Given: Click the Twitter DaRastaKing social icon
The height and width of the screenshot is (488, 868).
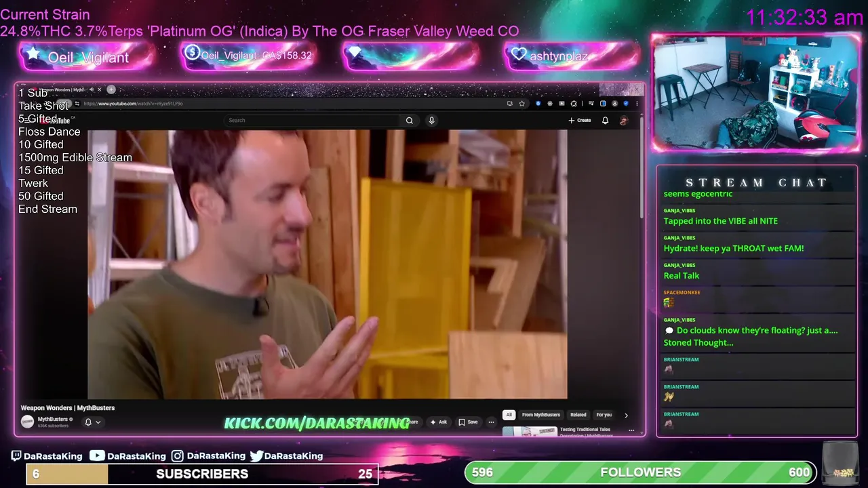Looking at the screenshot, I should pos(256,456).
